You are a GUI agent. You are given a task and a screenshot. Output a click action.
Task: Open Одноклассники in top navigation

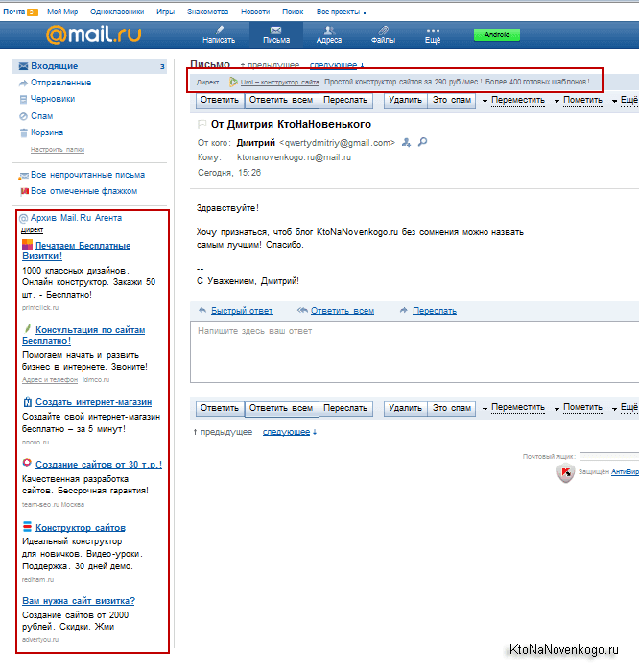pyautogui.click(x=117, y=12)
